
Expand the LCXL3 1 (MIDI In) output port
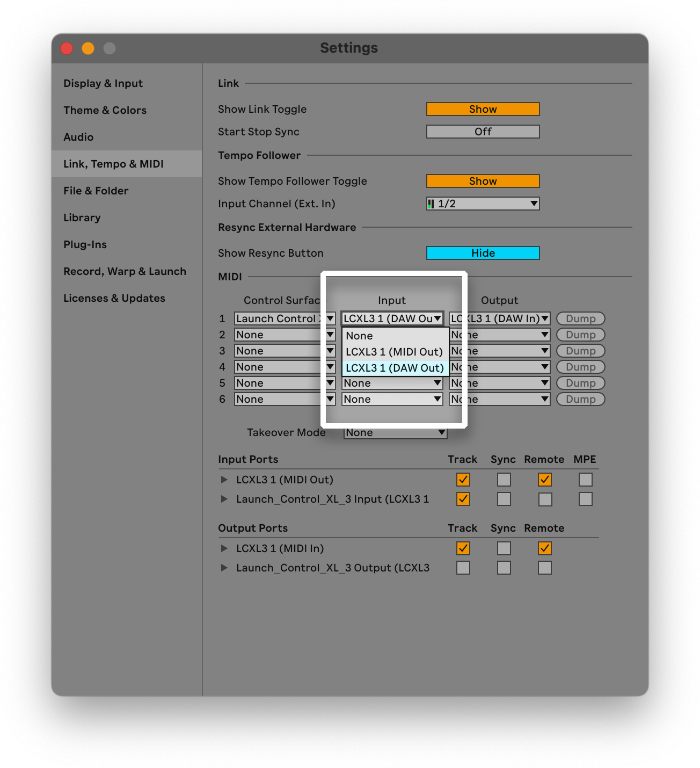click(x=224, y=548)
